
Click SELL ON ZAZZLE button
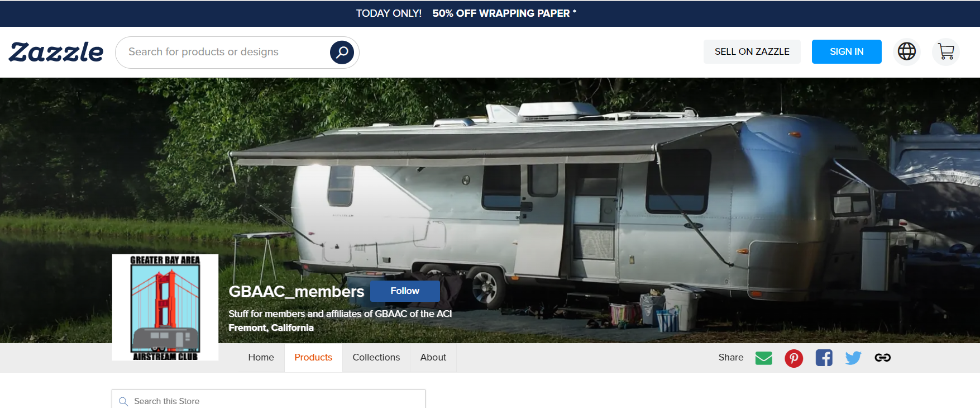(752, 51)
